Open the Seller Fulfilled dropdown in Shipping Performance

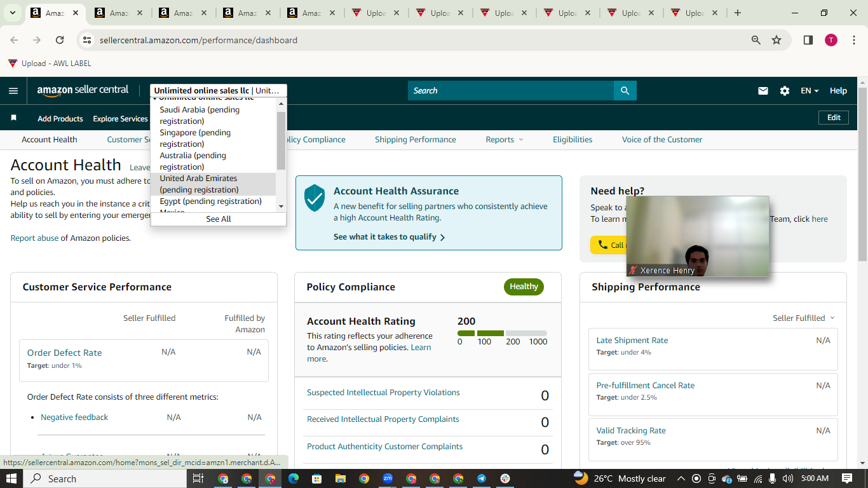[804, 318]
